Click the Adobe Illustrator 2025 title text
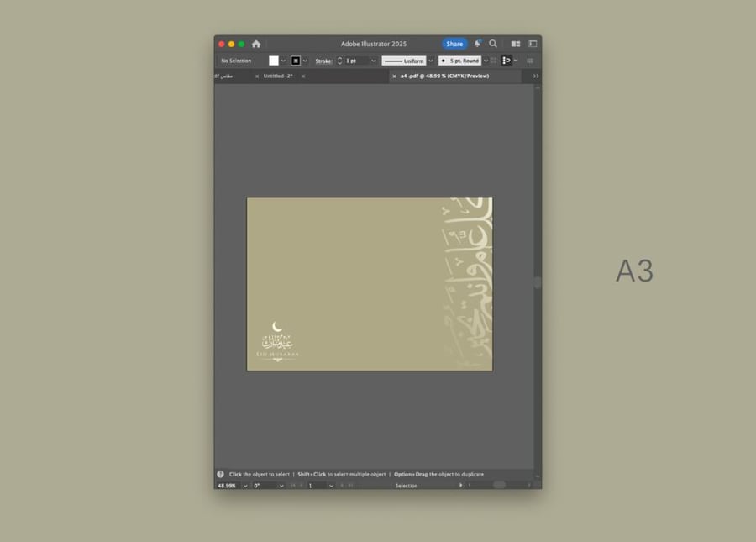 tap(374, 44)
